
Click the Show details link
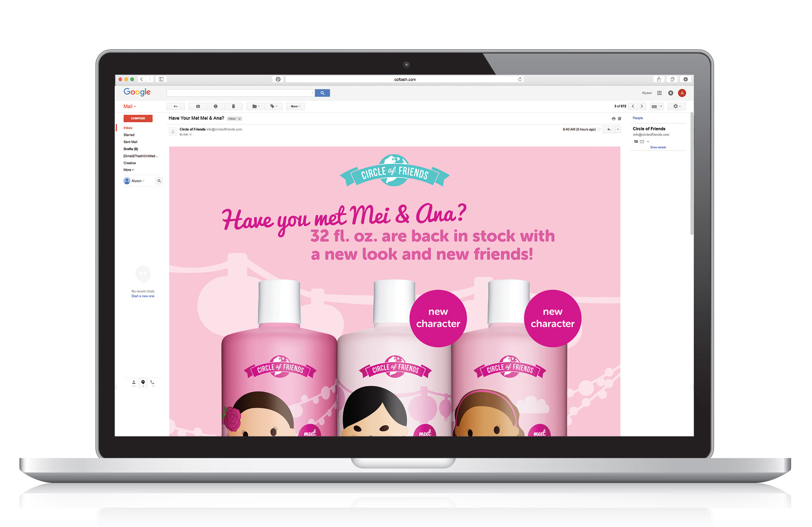point(658,147)
